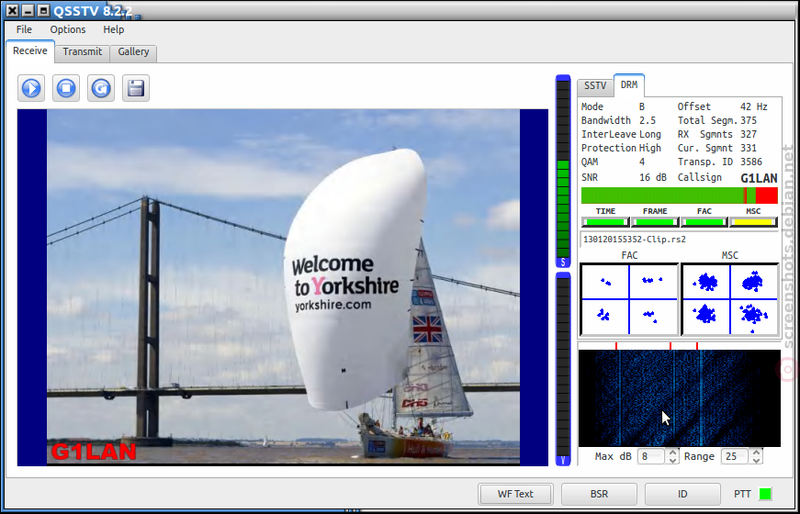This screenshot has height=514, width=800.
Task: Switch to the SSTV tab
Action: [595, 86]
